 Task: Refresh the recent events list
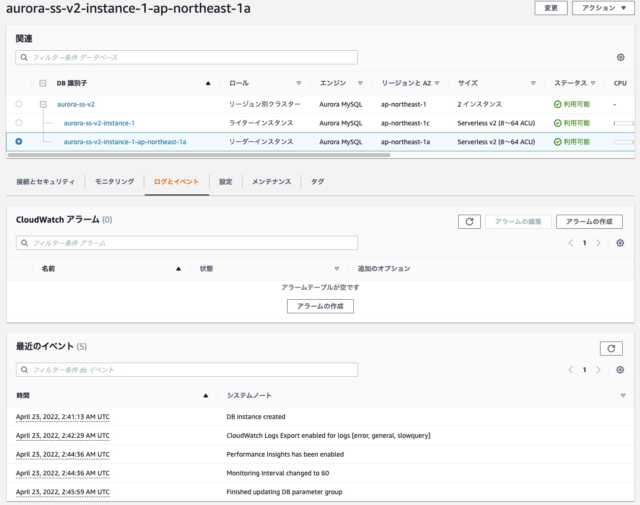click(611, 349)
